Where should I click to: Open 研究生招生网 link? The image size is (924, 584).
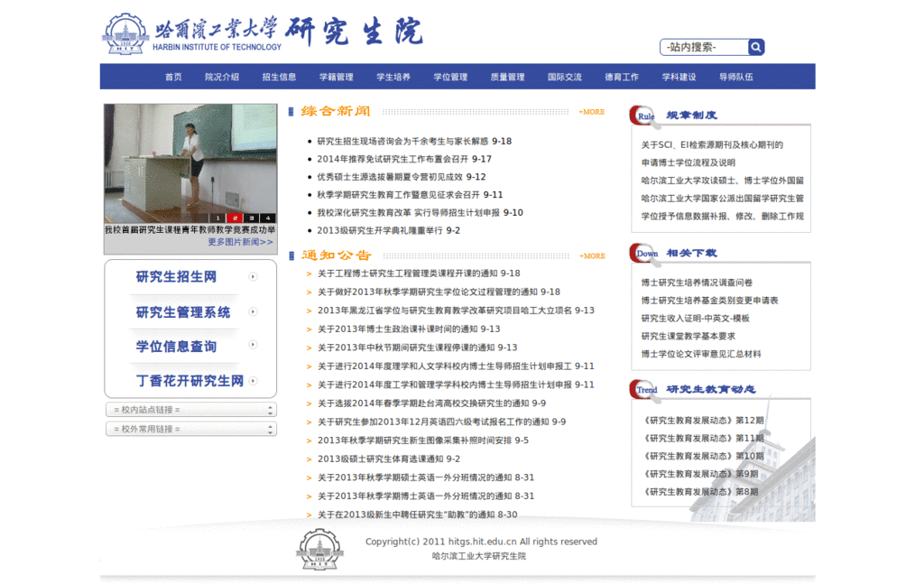[x=176, y=277]
